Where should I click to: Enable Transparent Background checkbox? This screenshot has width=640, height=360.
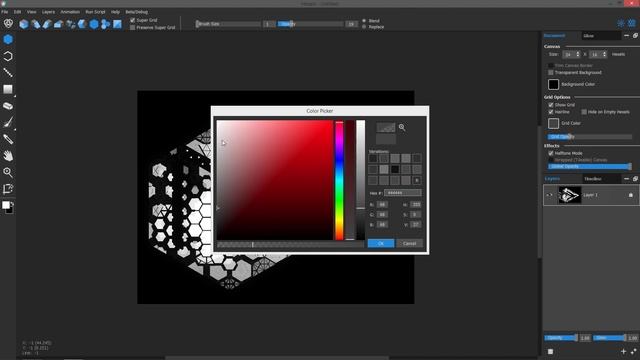[551, 72]
